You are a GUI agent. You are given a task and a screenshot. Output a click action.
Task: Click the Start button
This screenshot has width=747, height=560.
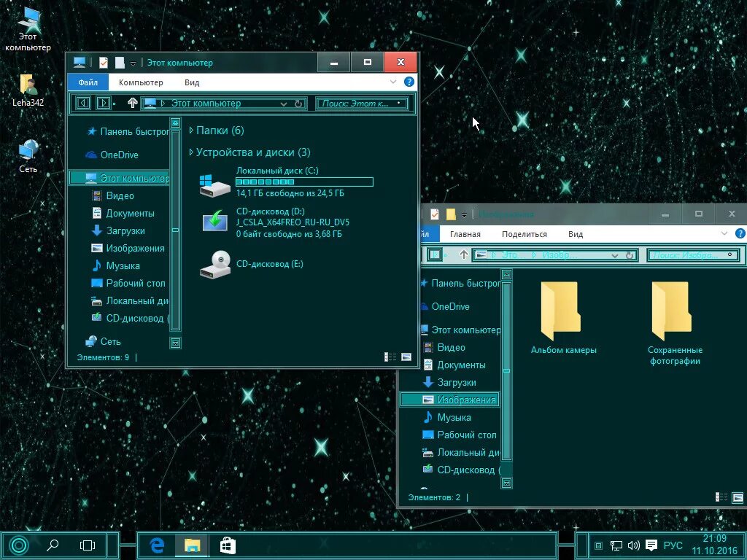click(x=18, y=545)
